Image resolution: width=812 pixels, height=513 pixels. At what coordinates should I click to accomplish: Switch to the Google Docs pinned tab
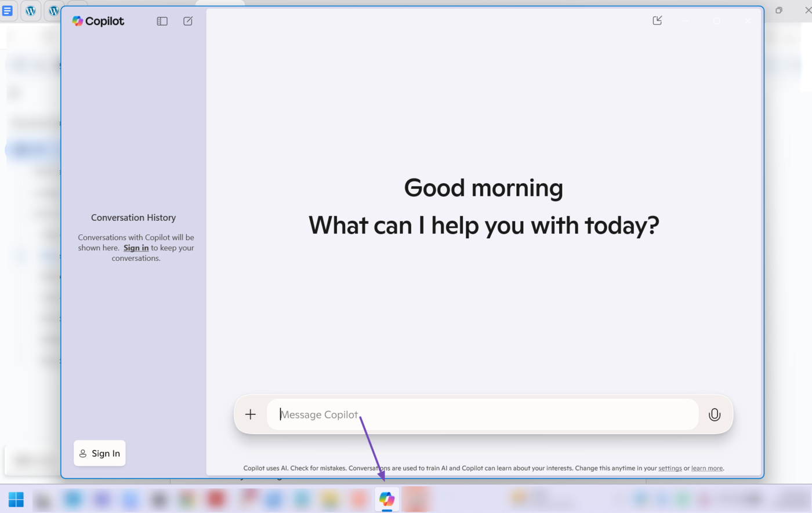pyautogui.click(x=8, y=11)
